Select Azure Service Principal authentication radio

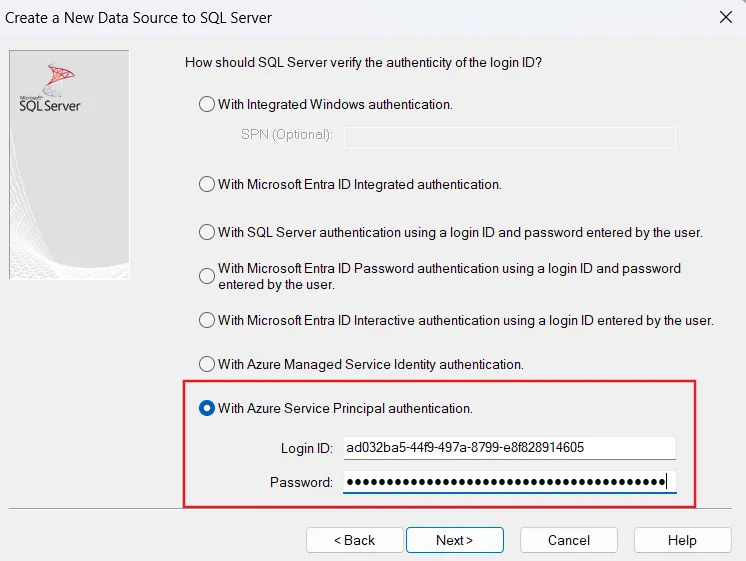(207, 408)
